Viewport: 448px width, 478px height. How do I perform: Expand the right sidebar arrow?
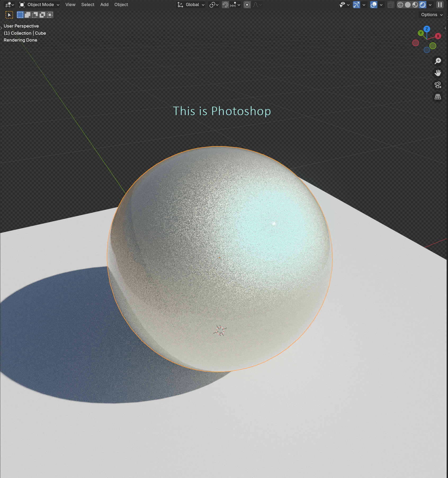pyautogui.click(x=446, y=28)
